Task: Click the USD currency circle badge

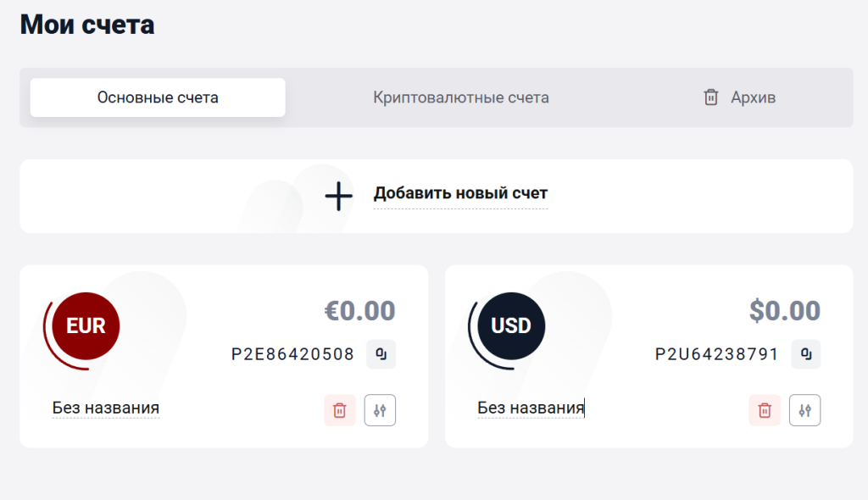Action: click(511, 325)
